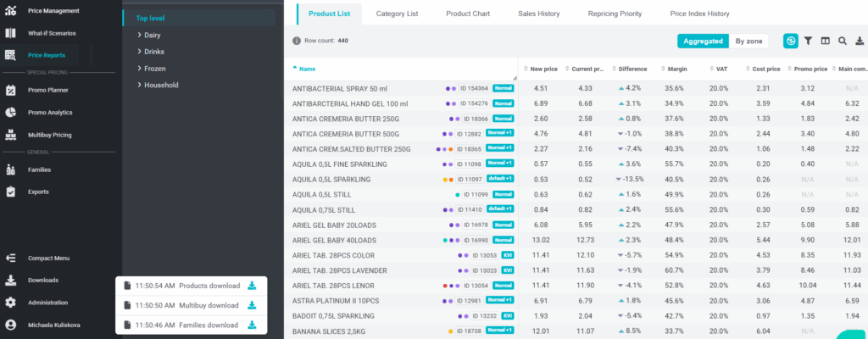Click color dots on ARIEL TAB. 28PCS LENOR
This screenshot has height=339, width=868.
tap(451, 286)
